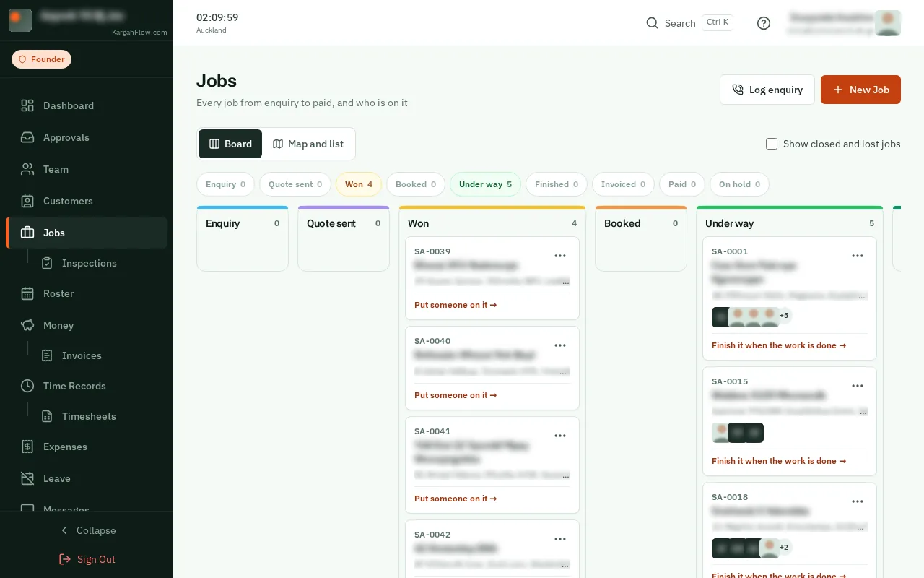
Task: Click the help question mark icon
Action: pyautogui.click(x=764, y=23)
